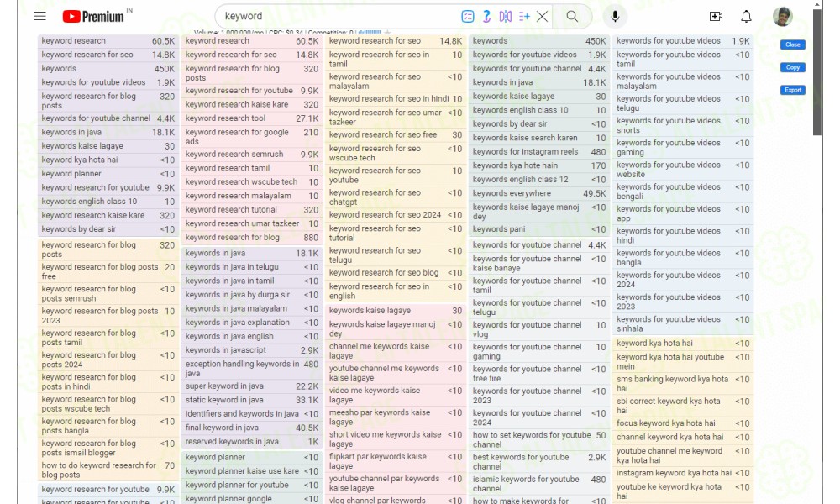
Task: Focus the search box containing 'keyword'
Action: click(338, 17)
